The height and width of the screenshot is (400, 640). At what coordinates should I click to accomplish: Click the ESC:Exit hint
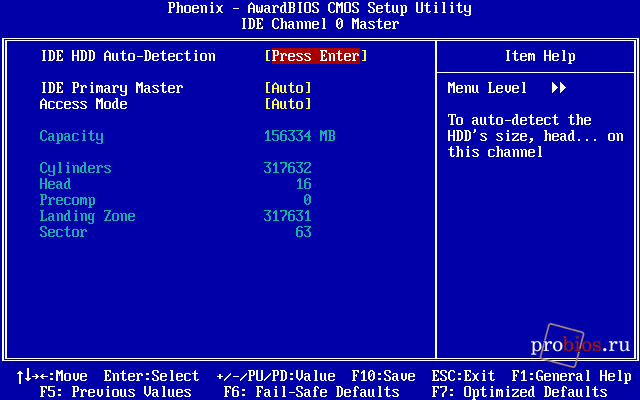tap(463, 376)
